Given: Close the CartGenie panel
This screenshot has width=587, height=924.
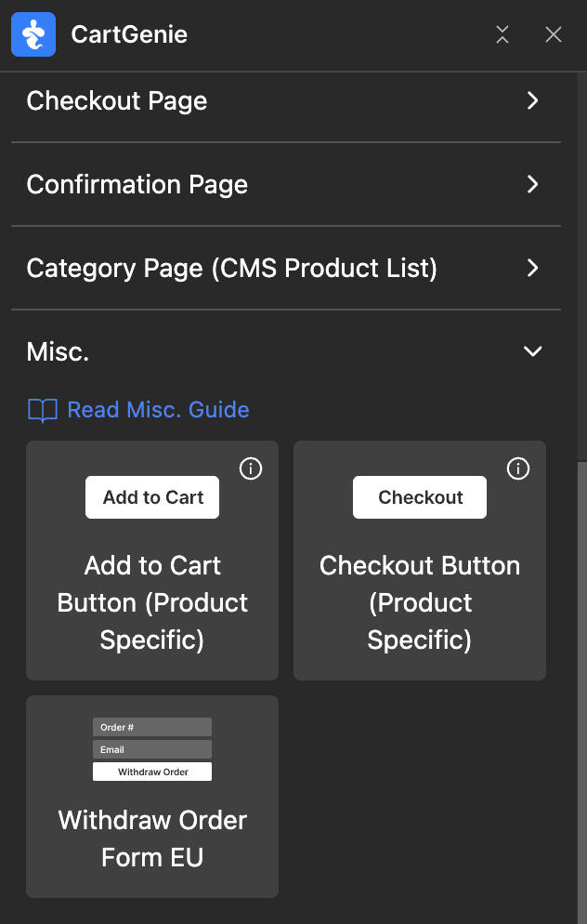Looking at the screenshot, I should click(554, 34).
